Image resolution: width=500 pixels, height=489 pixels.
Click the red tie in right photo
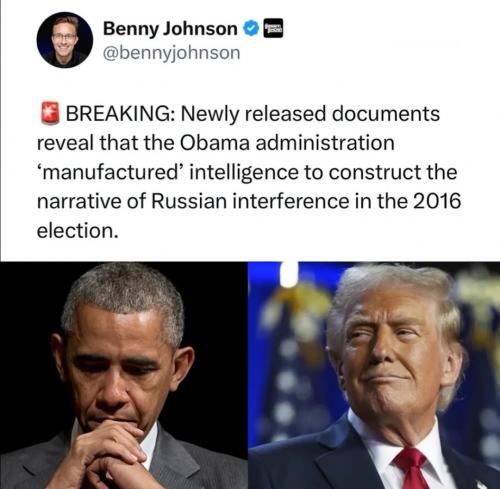click(411, 467)
